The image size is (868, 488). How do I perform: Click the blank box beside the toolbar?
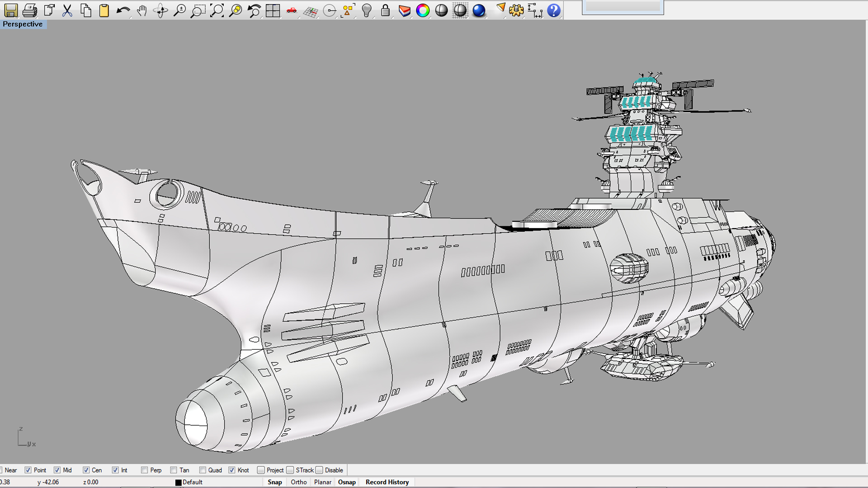(623, 7)
